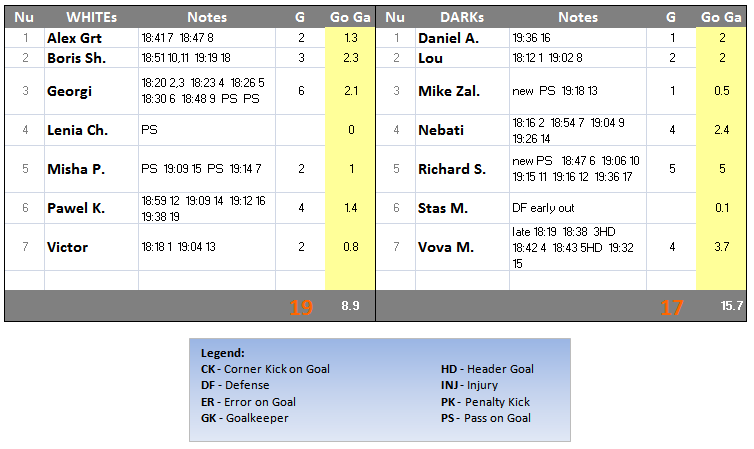Click the 'PK - Penalty Kick' legend entry
The width and height of the screenshot is (754, 449).
pyautogui.click(x=485, y=402)
